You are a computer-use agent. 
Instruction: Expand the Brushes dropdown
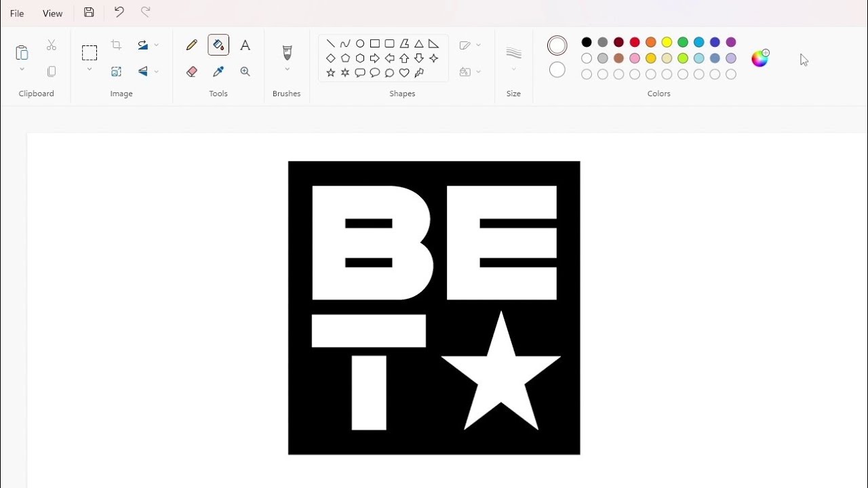coord(287,69)
